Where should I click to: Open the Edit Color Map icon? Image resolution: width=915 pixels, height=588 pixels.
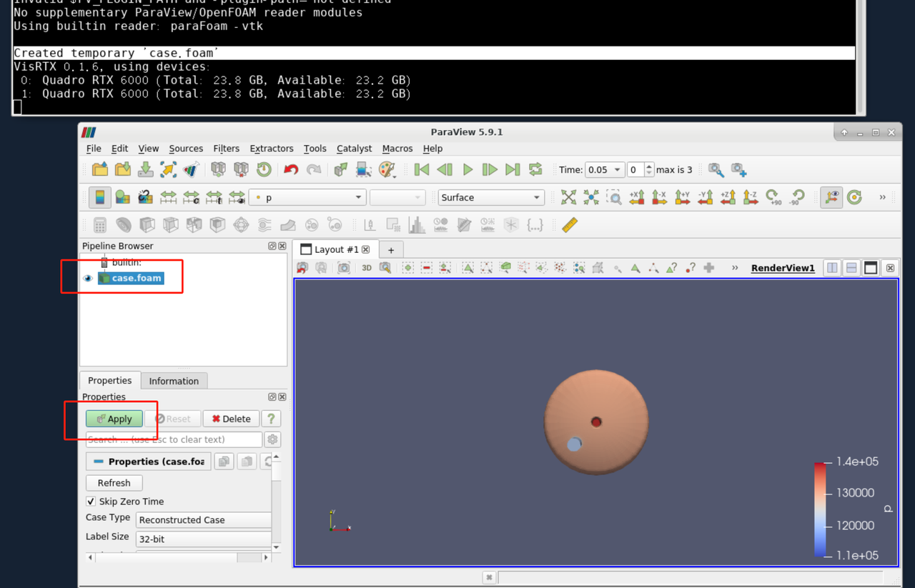tap(122, 197)
